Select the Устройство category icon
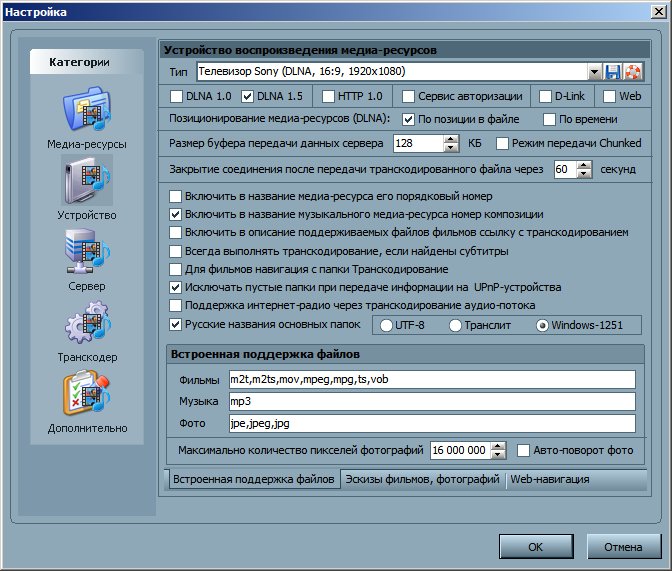 click(87, 180)
